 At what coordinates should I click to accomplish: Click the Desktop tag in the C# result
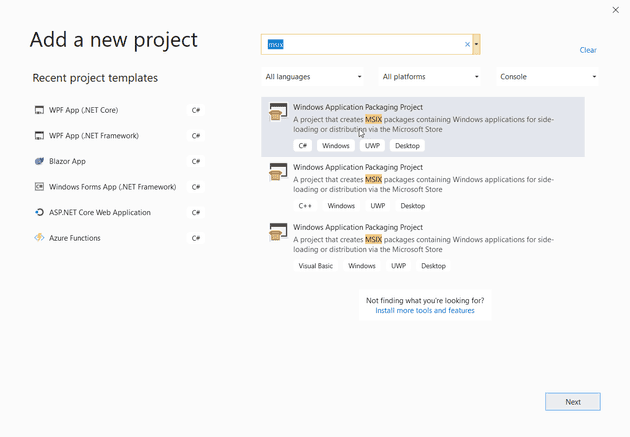point(407,146)
